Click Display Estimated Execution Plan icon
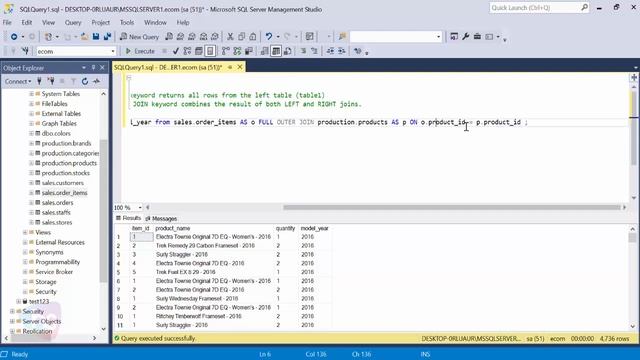 point(187,51)
